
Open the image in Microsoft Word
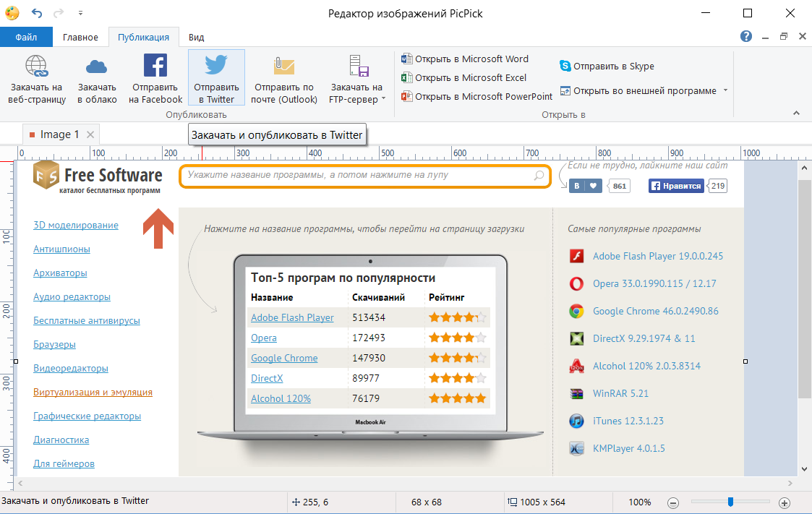(x=465, y=59)
